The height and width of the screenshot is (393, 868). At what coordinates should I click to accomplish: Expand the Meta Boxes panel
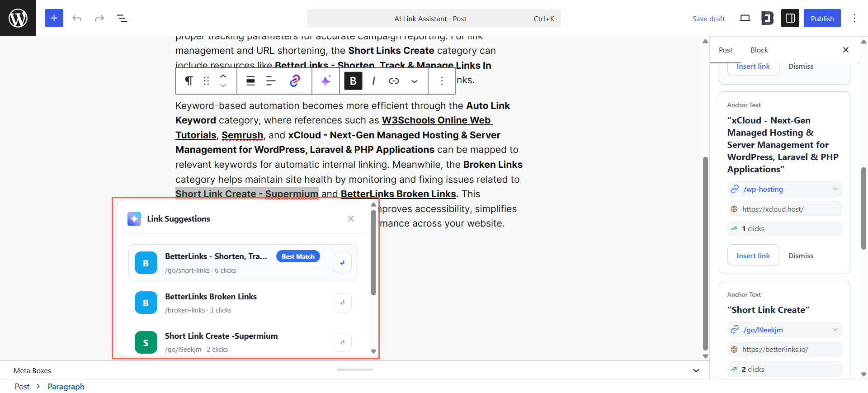tap(696, 370)
